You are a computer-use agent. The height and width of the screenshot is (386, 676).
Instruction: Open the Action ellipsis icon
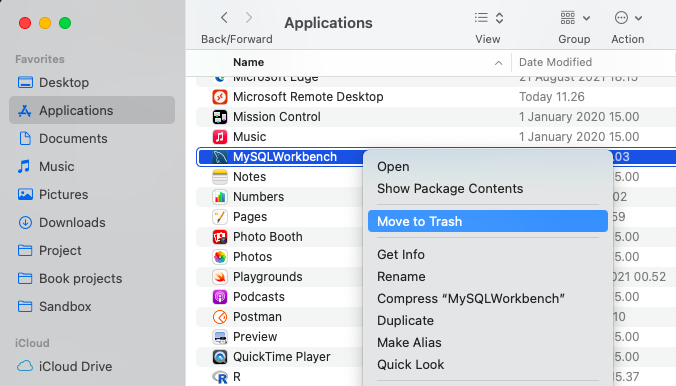point(621,18)
